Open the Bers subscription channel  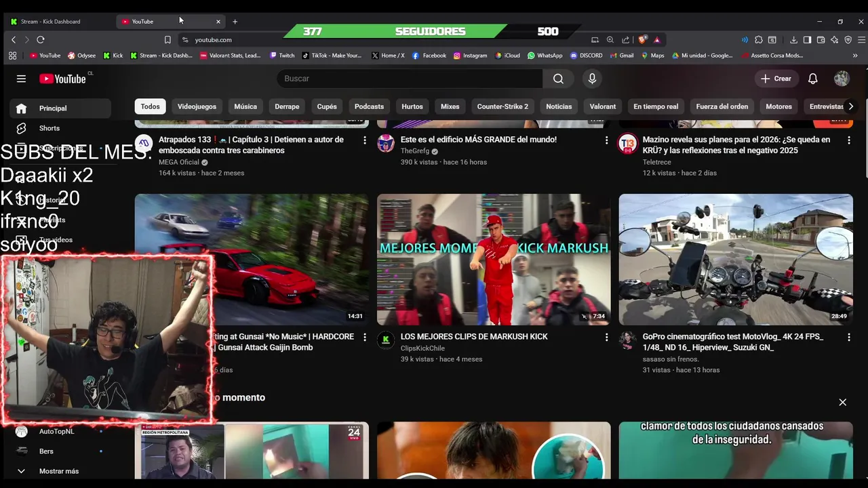[x=60, y=451]
